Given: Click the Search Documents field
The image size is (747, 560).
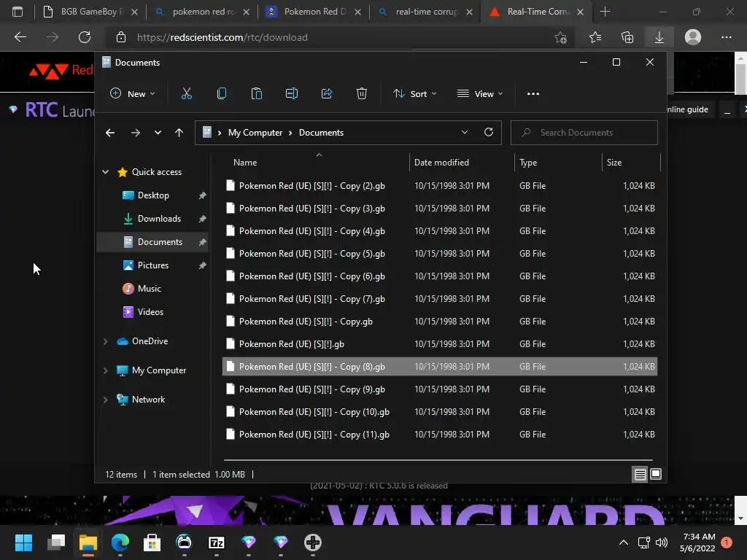Looking at the screenshot, I should click(584, 133).
